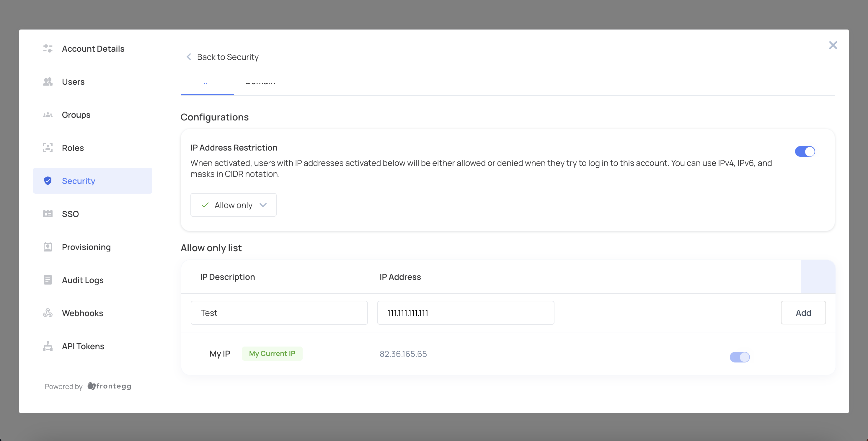Click the Audit Logs icon in sidebar
The height and width of the screenshot is (441, 868).
coord(47,280)
